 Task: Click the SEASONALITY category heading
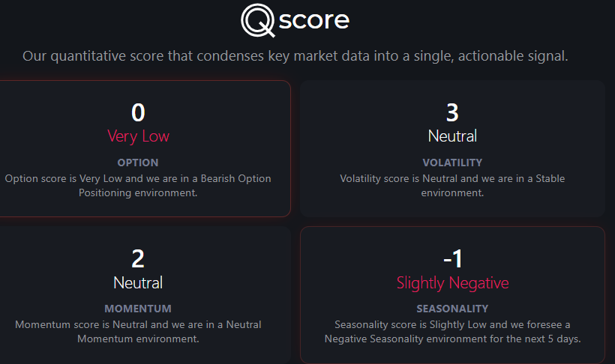[x=452, y=309]
